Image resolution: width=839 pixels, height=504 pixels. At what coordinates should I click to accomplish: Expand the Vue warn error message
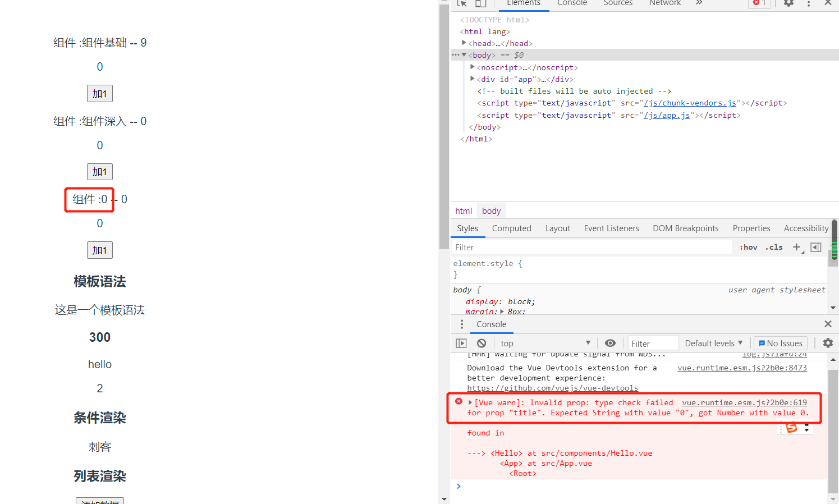point(470,402)
